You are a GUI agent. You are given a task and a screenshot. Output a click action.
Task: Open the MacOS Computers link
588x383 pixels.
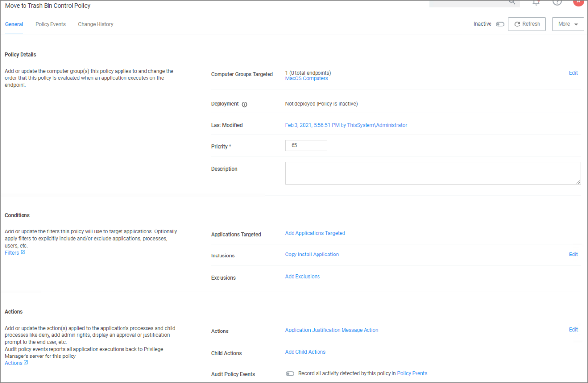tap(306, 78)
